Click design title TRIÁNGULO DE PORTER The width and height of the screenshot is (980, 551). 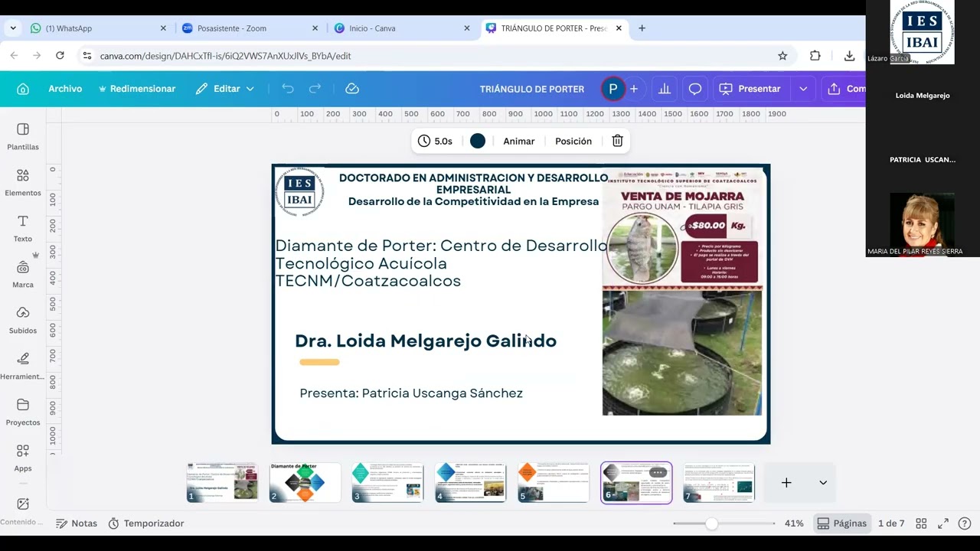(x=532, y=89)
